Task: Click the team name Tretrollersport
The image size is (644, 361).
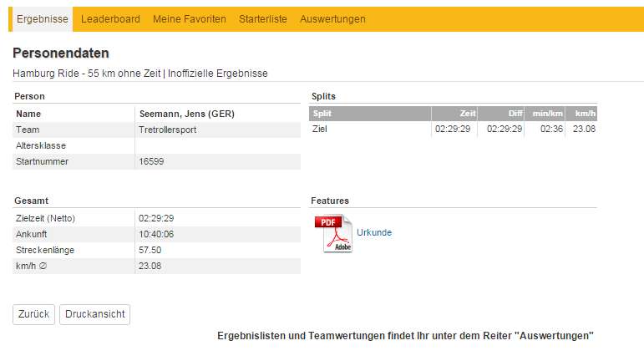Action: coord(167,130)
